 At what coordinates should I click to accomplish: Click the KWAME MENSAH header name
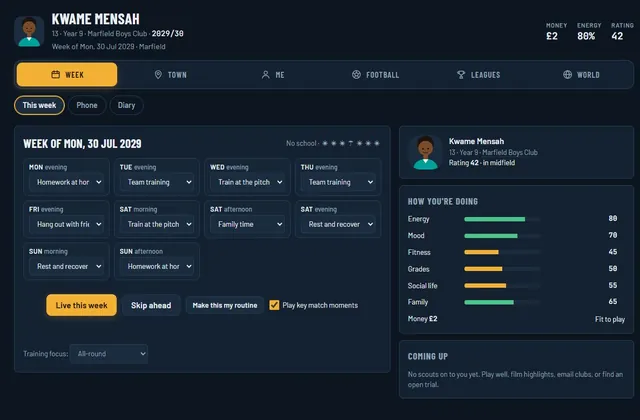click(96, 19)
